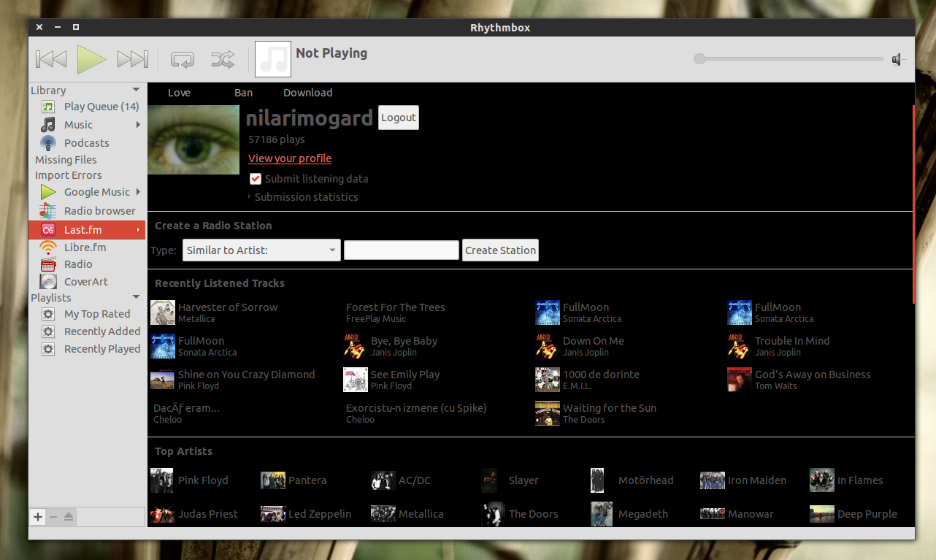
Task: Open Trouble In Mind track
Action: (792, 341)
